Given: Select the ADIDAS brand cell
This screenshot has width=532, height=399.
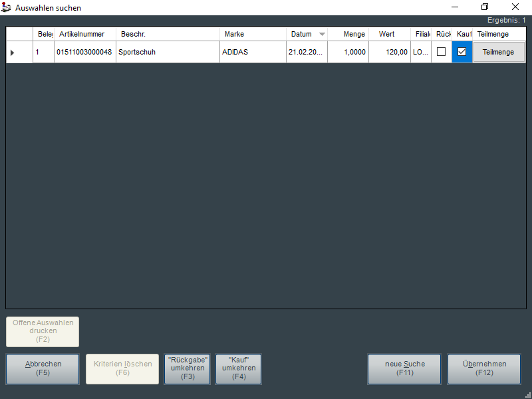Looking at the screenshot, I should tap(253, 52).
